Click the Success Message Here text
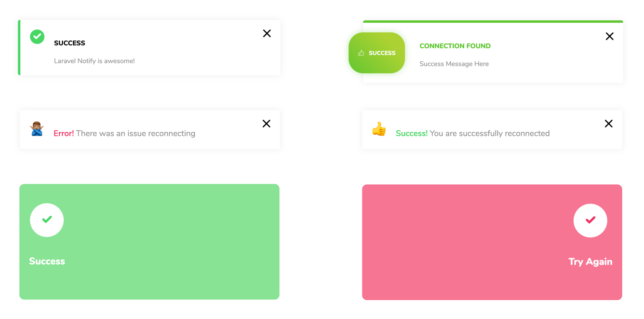Image resolution: width=644 pixels, height=319 pixels. coord(454,64)
